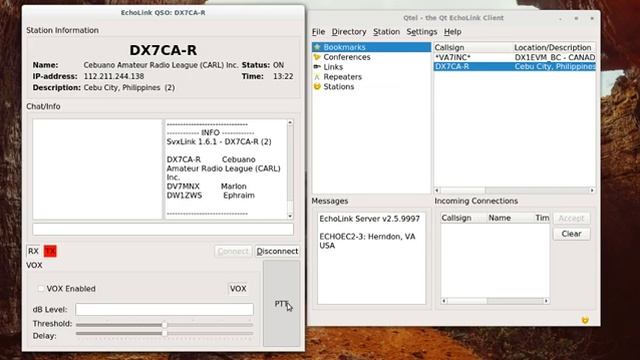This screenshot has height=360, width=640.
Task: Click the Name header in Incoming Connections
Action: 510,218
